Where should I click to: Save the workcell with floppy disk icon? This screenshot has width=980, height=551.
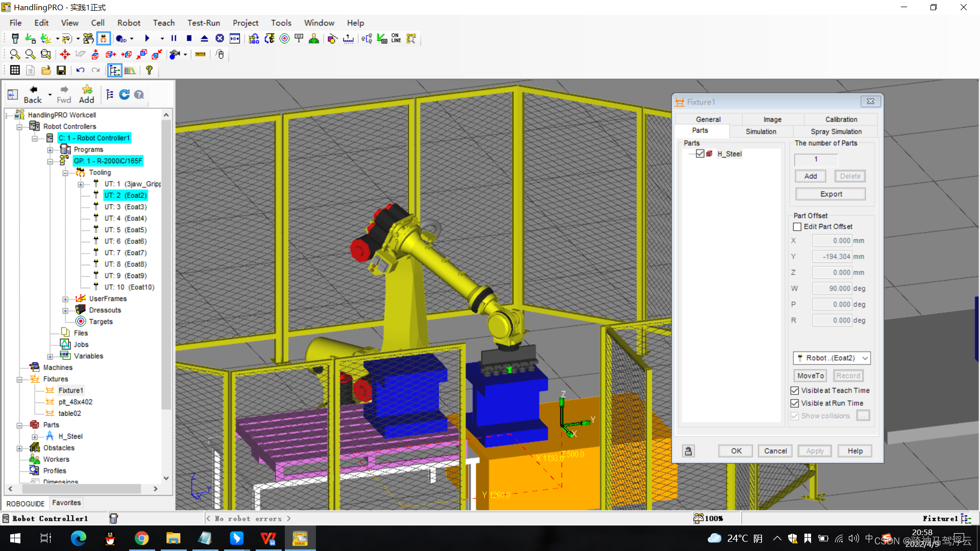point(61,70)
